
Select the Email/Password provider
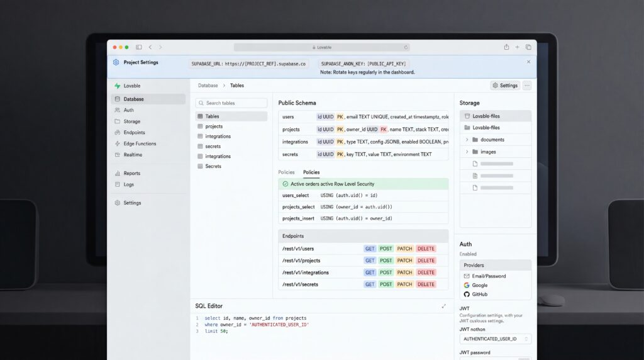496,276
